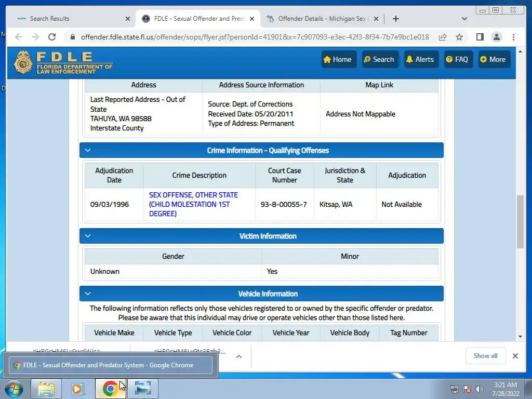Click the Vehicle Color column header
532x399 pixels.
232,333
